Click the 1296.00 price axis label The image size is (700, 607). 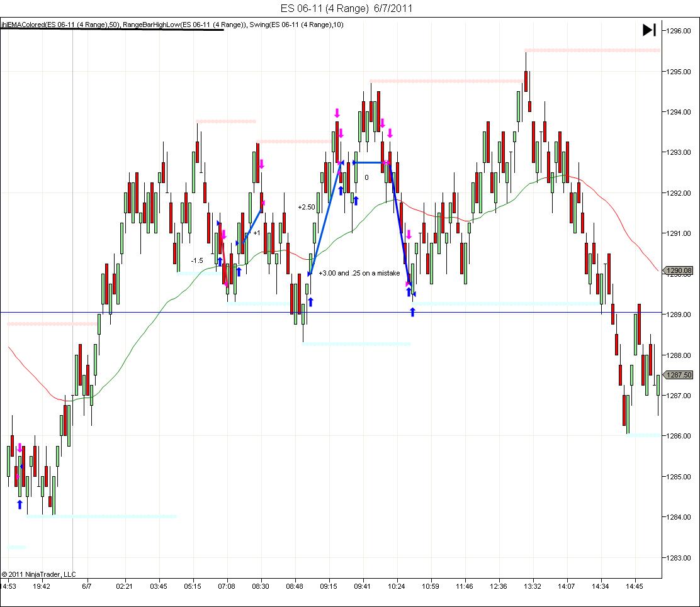pos(679,31)
